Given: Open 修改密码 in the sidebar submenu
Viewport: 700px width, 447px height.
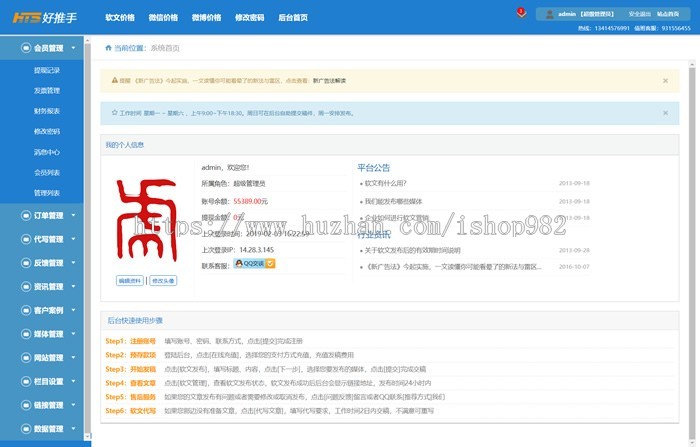Looking at the screenshot, I should click(x=47, y=132).
